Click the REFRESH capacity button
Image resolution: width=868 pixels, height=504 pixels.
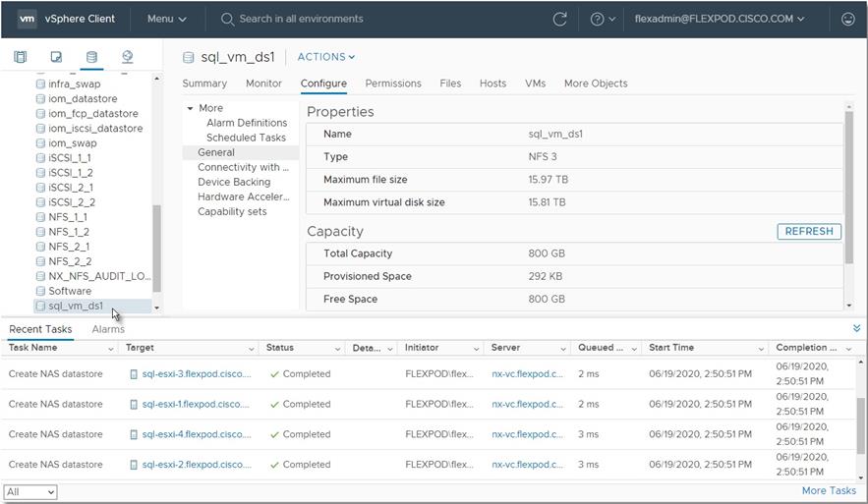pyautogui.click(x=809, y=231)
